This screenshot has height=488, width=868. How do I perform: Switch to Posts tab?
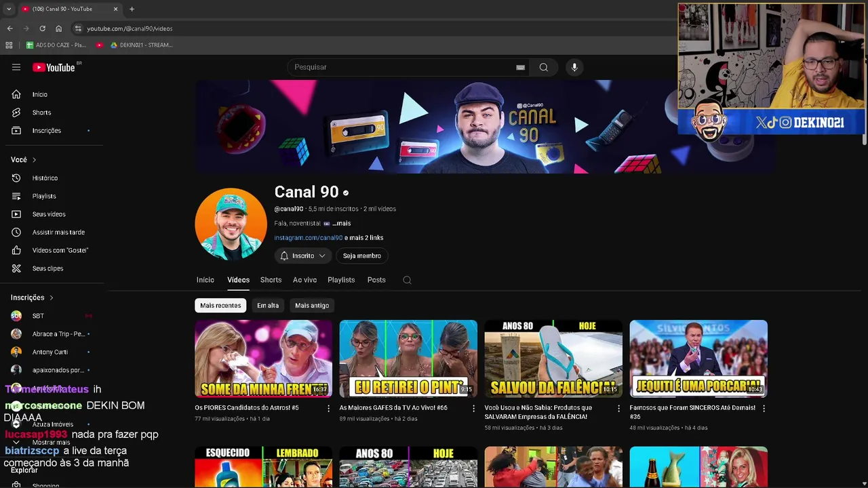click(x=376, y=280)
